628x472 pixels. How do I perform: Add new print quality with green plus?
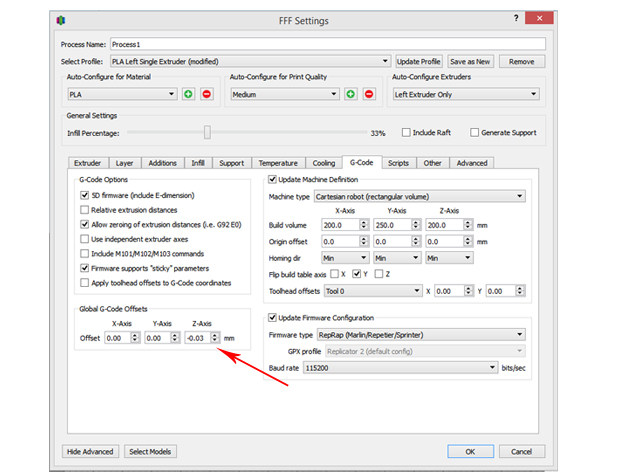pos(351,94)
